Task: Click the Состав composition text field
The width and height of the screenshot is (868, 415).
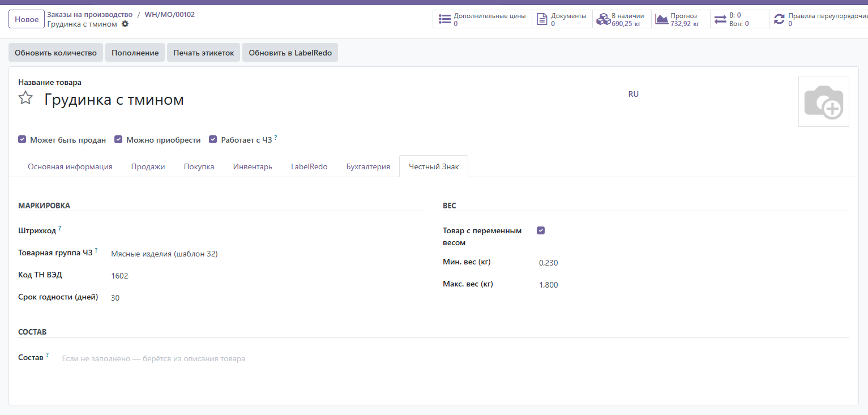Action: point(455,359)
